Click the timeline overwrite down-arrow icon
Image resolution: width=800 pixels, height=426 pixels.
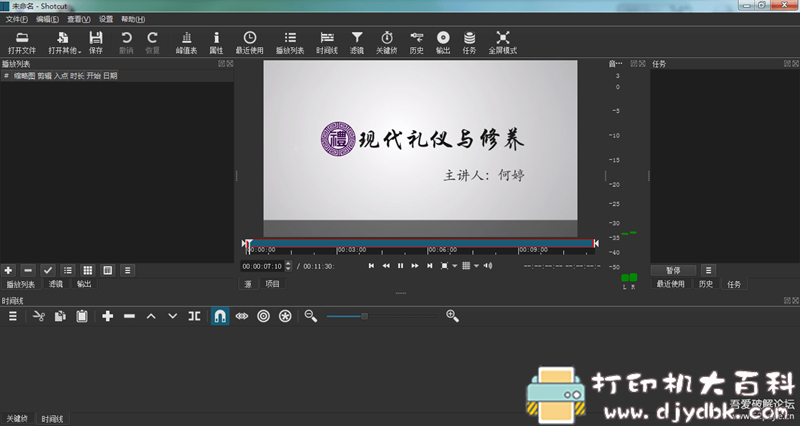[172, 316]
